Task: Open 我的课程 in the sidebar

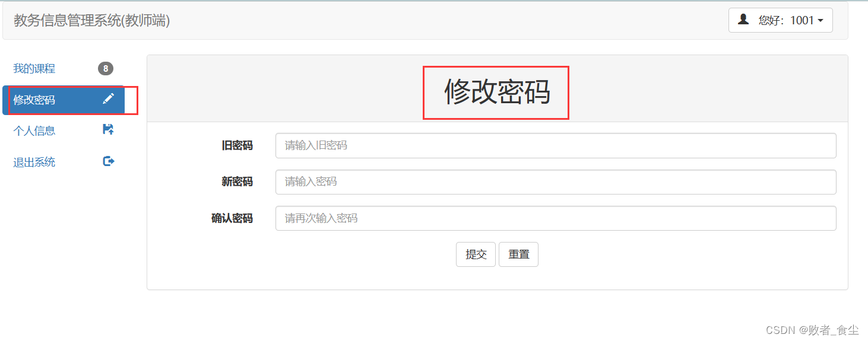Action: (x=64, y=69)
